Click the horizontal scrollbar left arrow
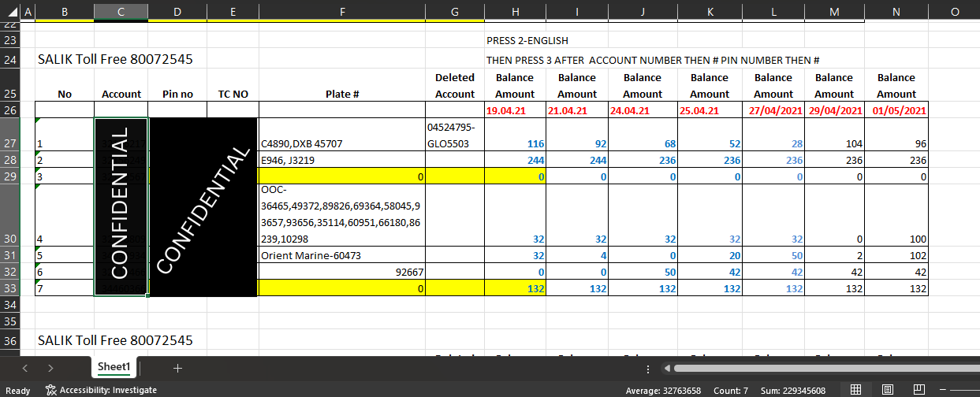980x397 pixels. tap(666, 368)
